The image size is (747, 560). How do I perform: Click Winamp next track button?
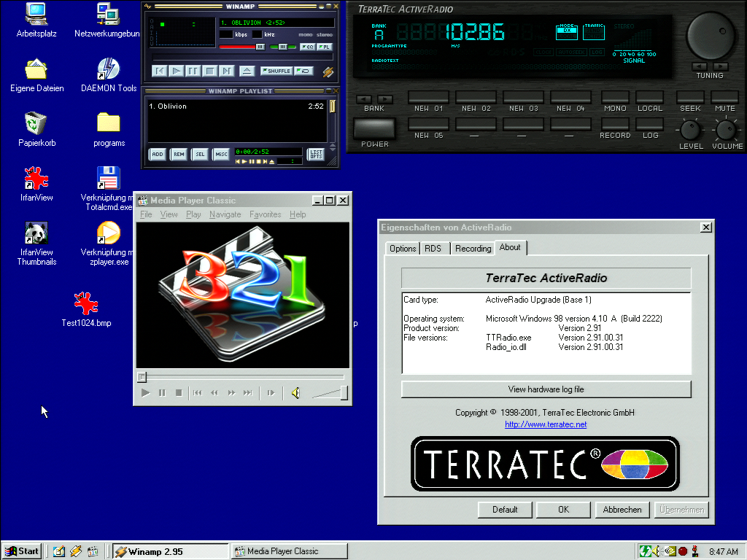(227, 71)
